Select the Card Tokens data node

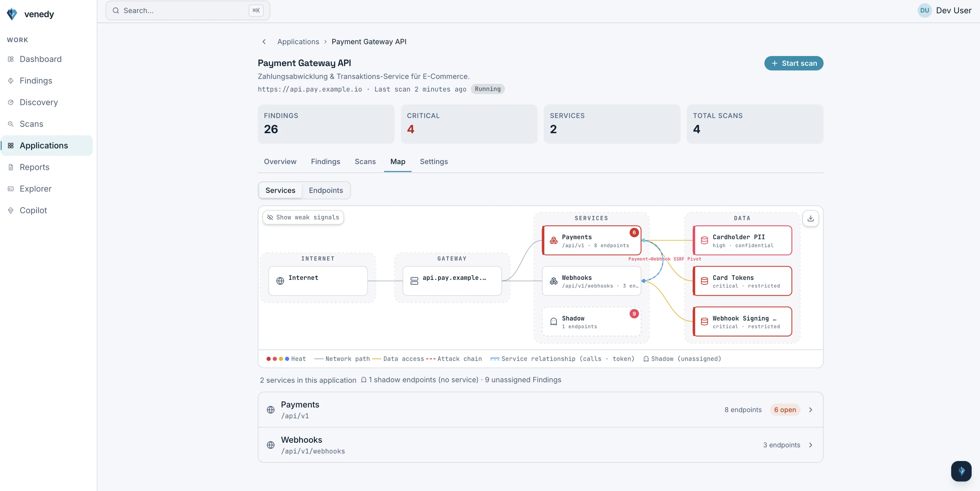tap(742, 281)
